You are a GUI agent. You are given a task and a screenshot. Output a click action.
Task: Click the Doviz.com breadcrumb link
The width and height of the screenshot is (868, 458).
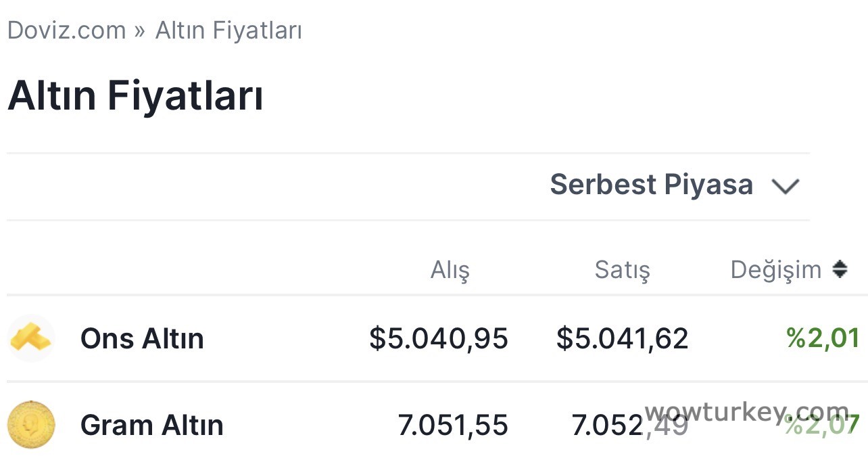pyautogui.click(x=66, y=30)
